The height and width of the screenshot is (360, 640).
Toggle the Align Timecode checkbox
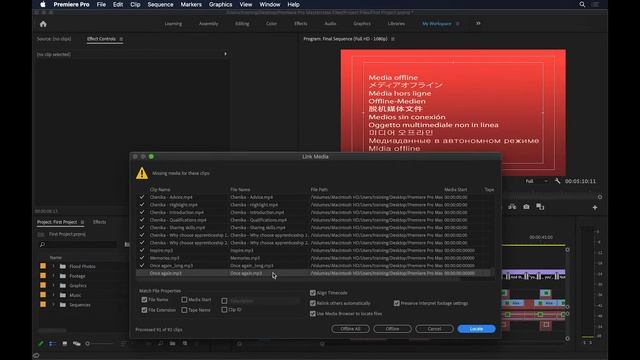(313, 293)
